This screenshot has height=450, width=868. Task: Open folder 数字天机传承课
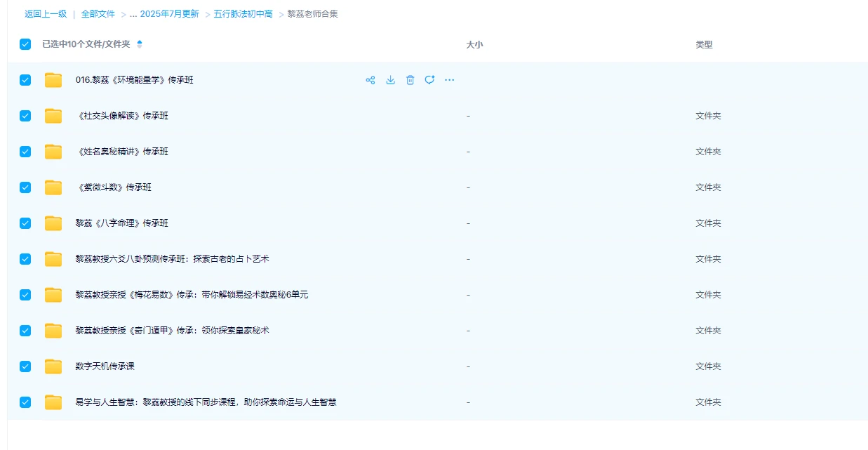(x=105, y=366)
